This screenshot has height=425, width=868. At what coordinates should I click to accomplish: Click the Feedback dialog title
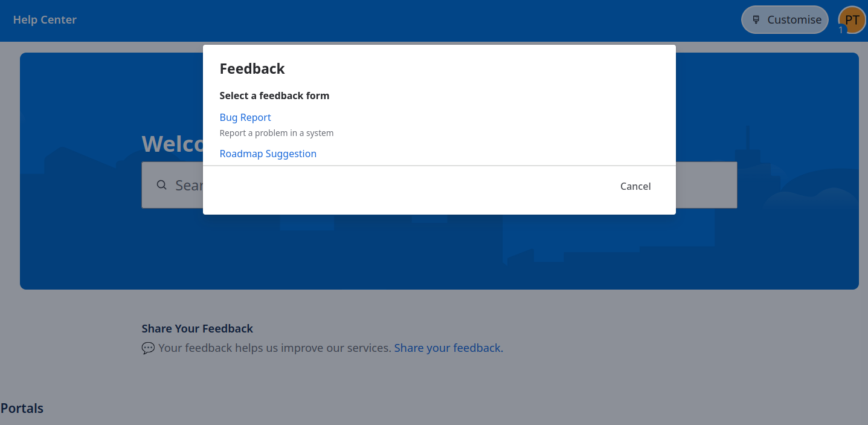coord(252,69)
